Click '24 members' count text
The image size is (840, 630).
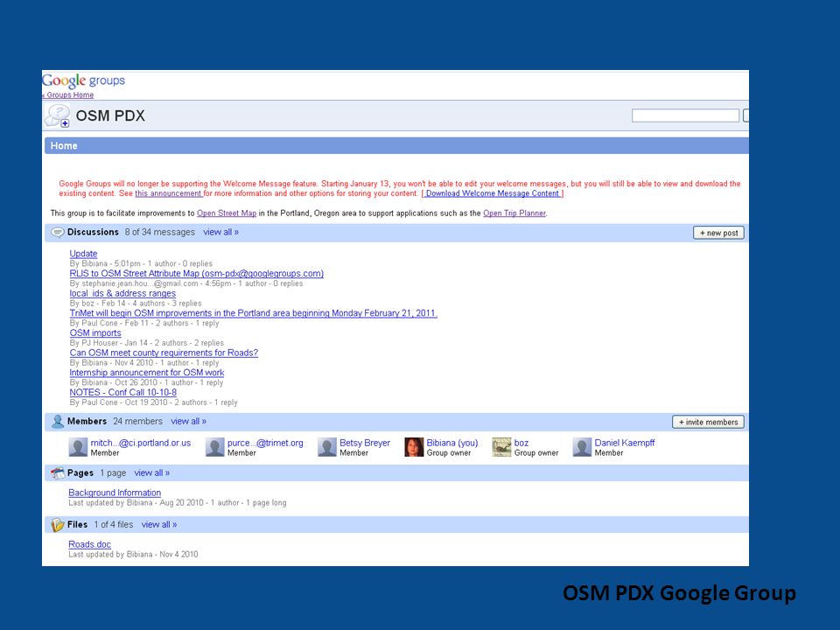point(137,421)
